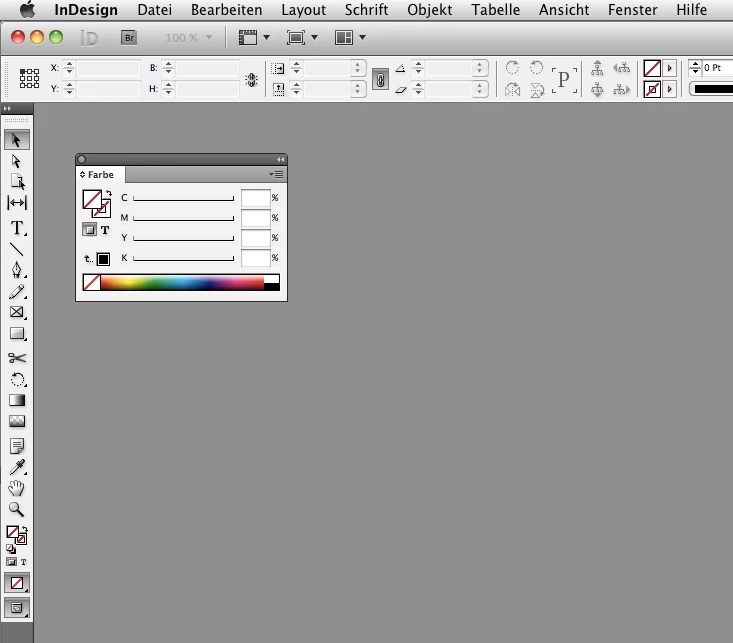The height and width of the screenshot is (643, 733).
Task: Click the select content icon
Action: click(597, 89)
